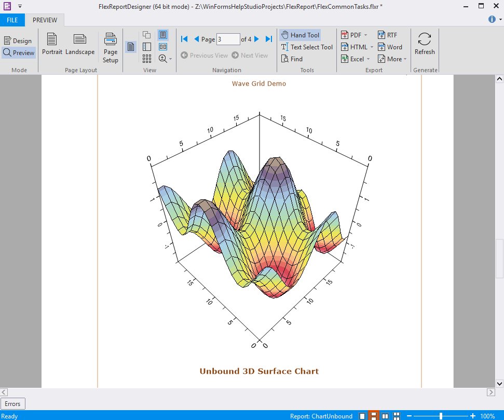Export the report to RTF
This screenshot has width=504, height=420.
click(x=387, y=35)
